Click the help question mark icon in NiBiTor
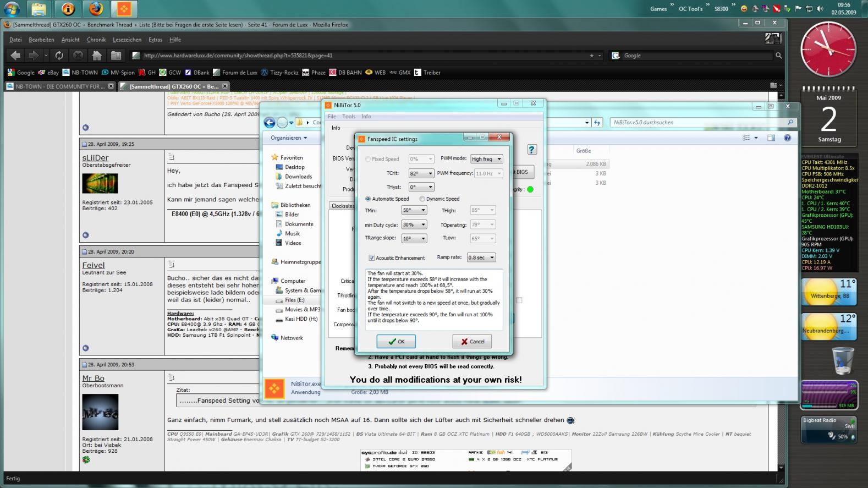The width and height of the screenshot is (868, 488). click(531, 150)
